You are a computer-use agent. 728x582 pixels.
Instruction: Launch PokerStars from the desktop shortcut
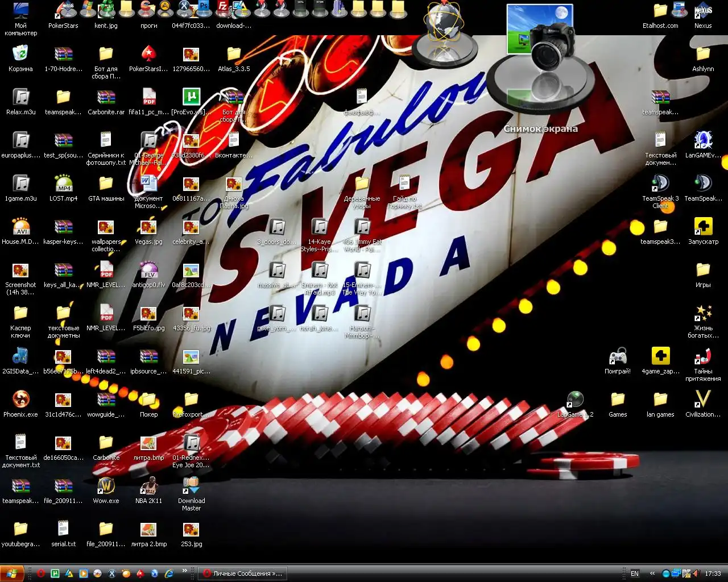click(x=63, y=11)
